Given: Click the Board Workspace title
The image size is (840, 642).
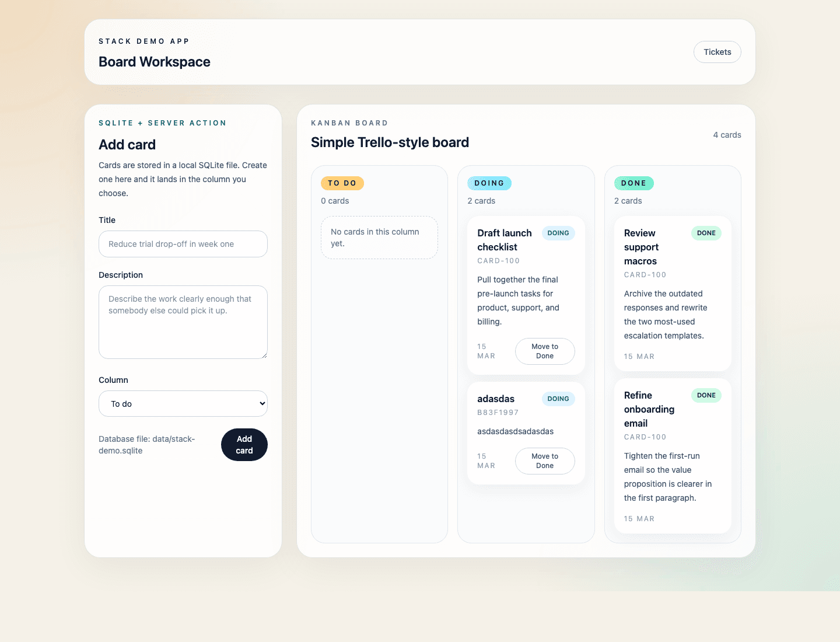Looking at the screenshot, I should tap(154, 62).
